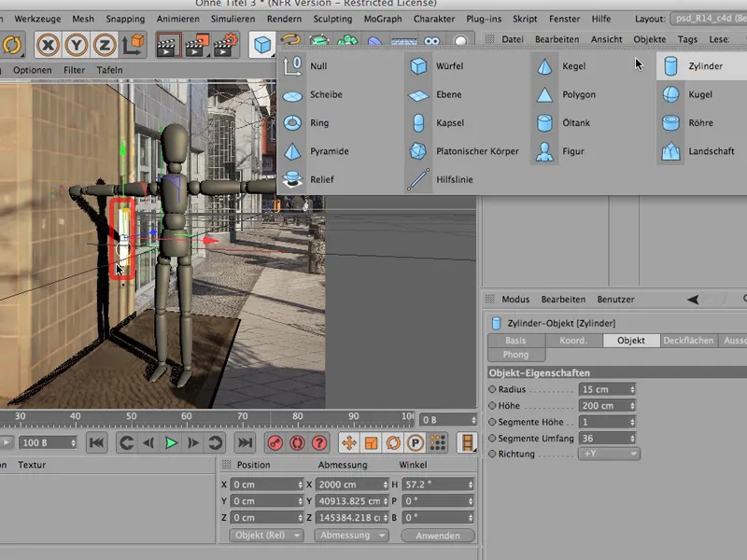747x560 pixels.
Task: Add a Hilfslinie guide object
Action: pyautogui.click(x=440, y=179)
